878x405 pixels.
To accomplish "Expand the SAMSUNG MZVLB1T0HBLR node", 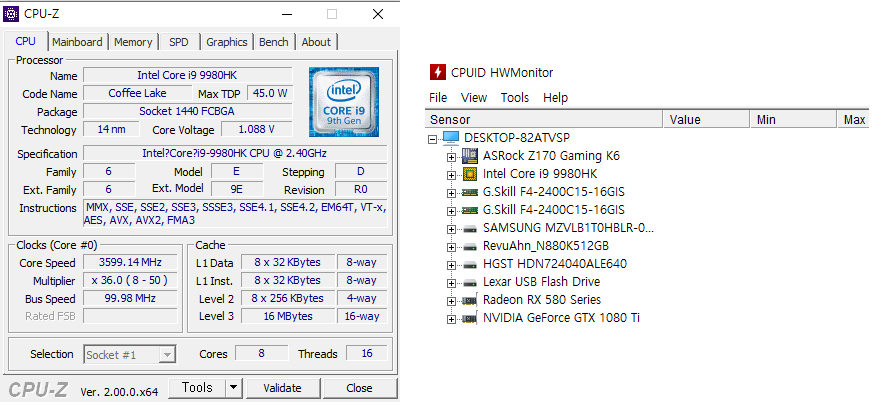I will coord(451,229).
